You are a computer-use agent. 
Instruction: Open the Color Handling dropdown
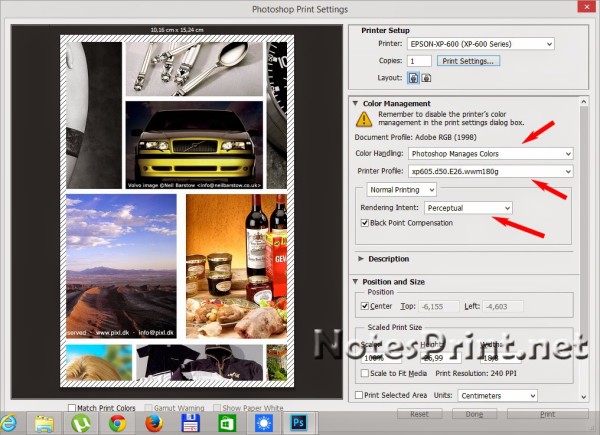click(x=490, y=153)
